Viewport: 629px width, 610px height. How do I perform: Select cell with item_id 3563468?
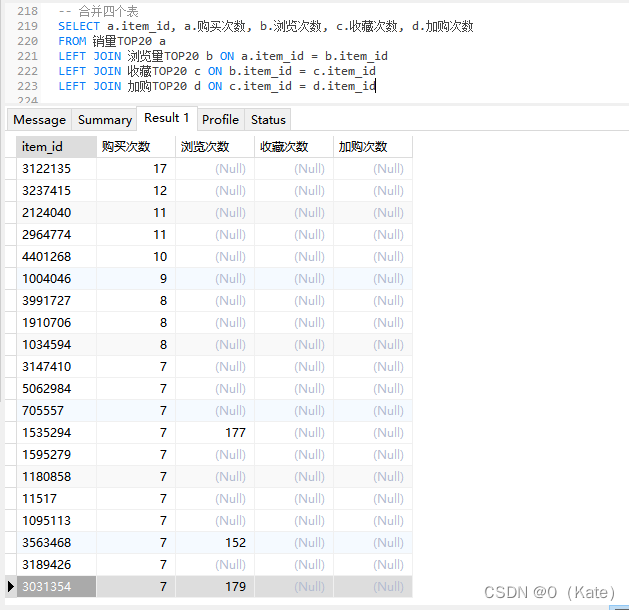(x=56, y=543)
